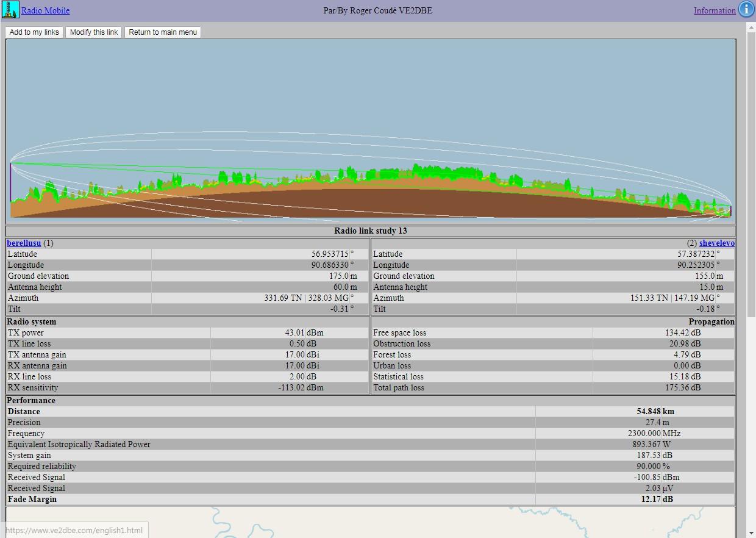Screen dimensions: 756x538
Task: Open the shevelevo site link
Action: tap(716, 243)
